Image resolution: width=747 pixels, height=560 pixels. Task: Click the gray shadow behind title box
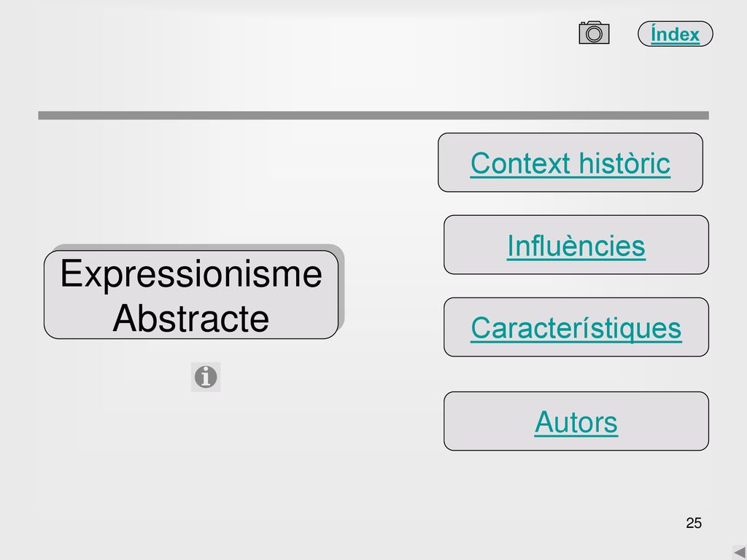point(341,286)
